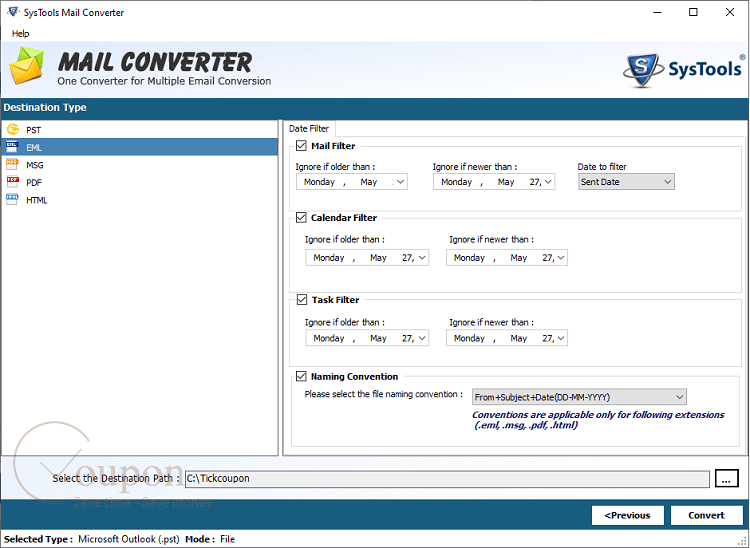Select MSG destination type
Image resolution: width=750 pixels, height=548 pixels.
coord(140,165)
